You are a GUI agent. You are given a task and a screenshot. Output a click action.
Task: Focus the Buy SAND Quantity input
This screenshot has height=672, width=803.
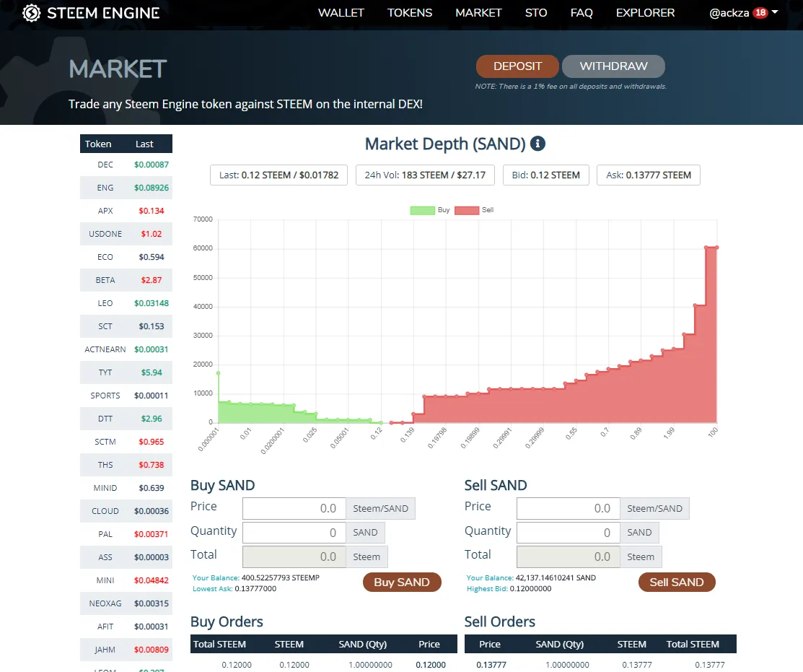pos(294,533)
